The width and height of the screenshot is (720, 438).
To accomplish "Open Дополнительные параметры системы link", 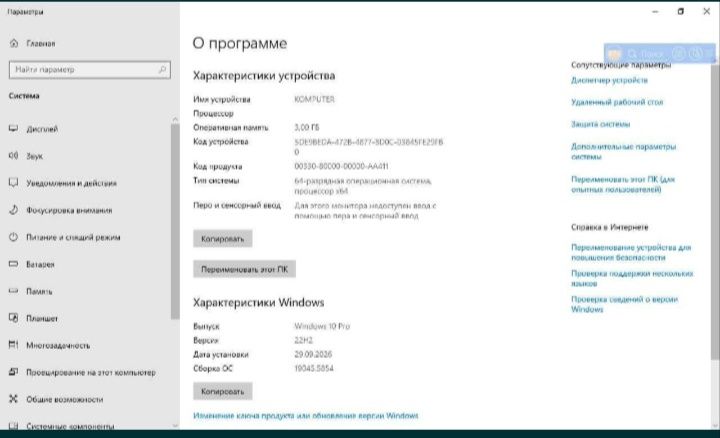I will pos(624,152).
